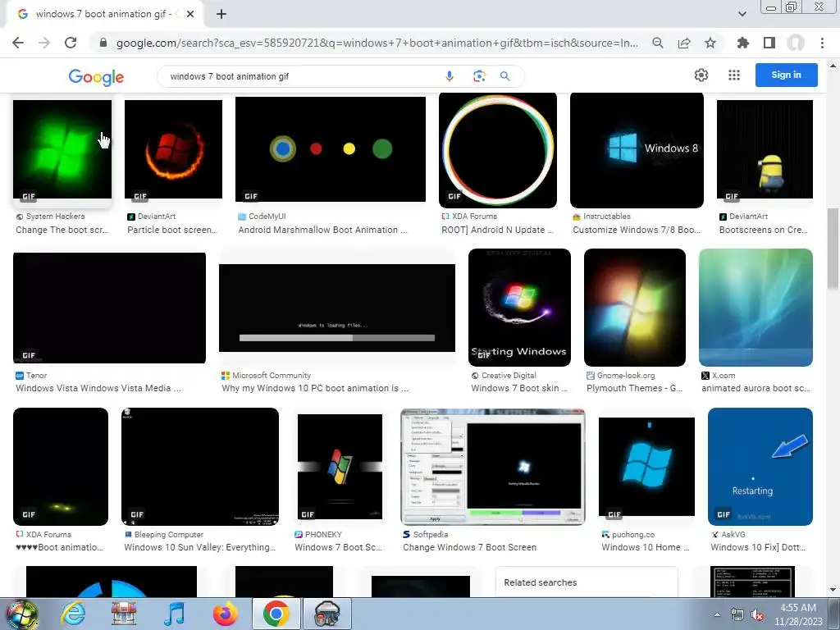Reload the current page
The height and width of the screenshot is (630, 840).
pos(71,43)
